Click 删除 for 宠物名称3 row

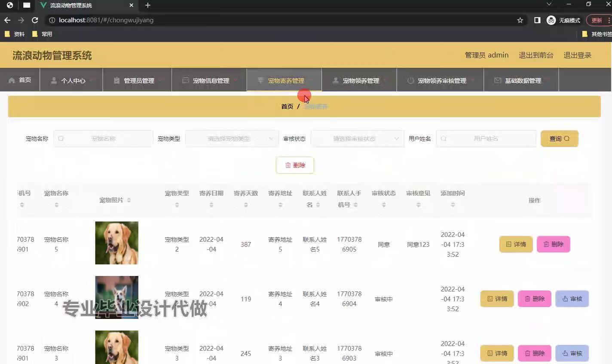point(535,353)
